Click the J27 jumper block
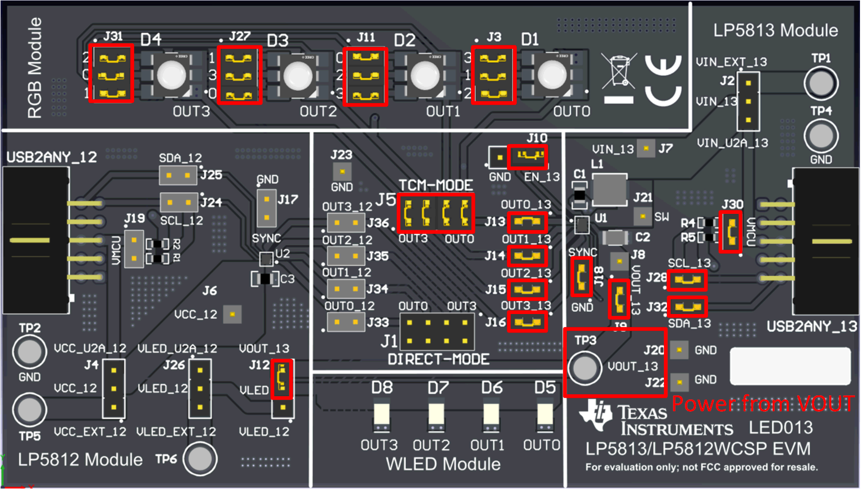Image resolution: width=868 pixels, height=489 pixels. 239,75
